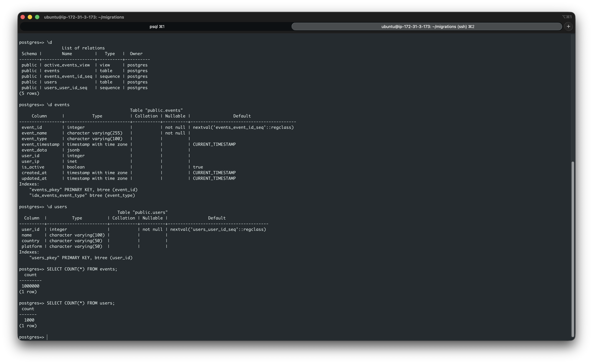This screenshot has width=593, height=364.
Task: Click the jsonb type of event_data column
Action: pos(73,150)
